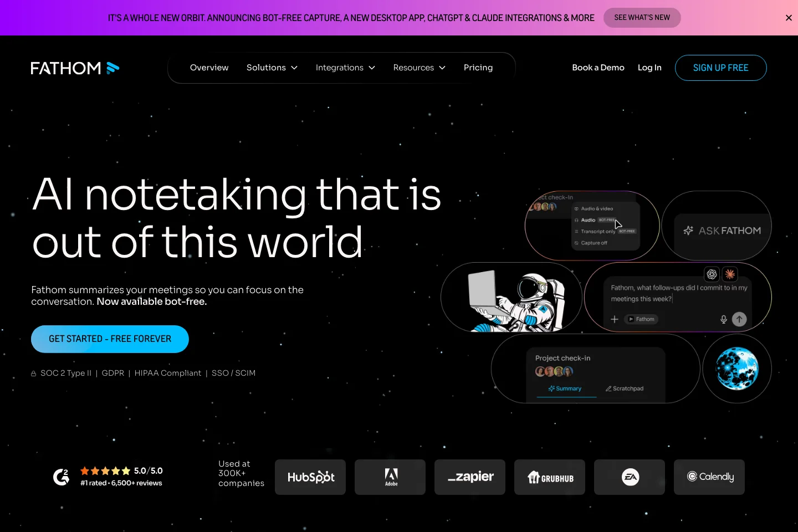Image resolution: width=798 pixels, height=532 pixels.
Task: Click the send arrow in the prompt box
Action: click(739, 319)
